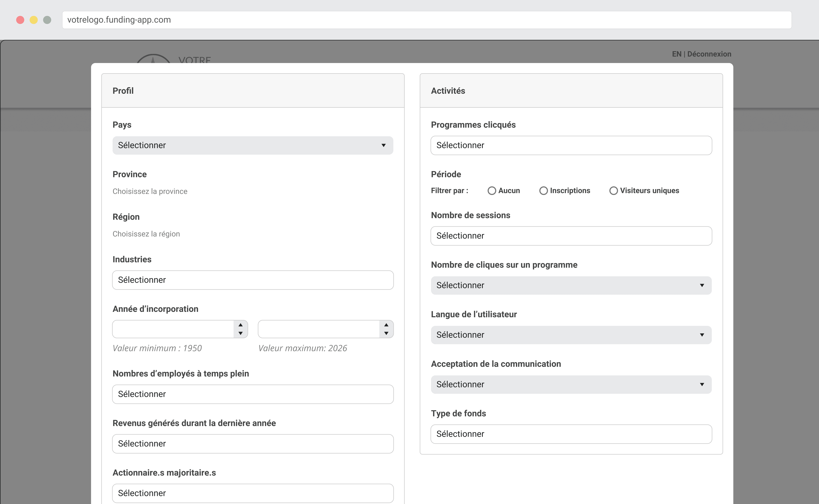
Task: Click 'Valeur minimum : 1950' hint text
Action: pyautogui.click(x=157, y=348)
